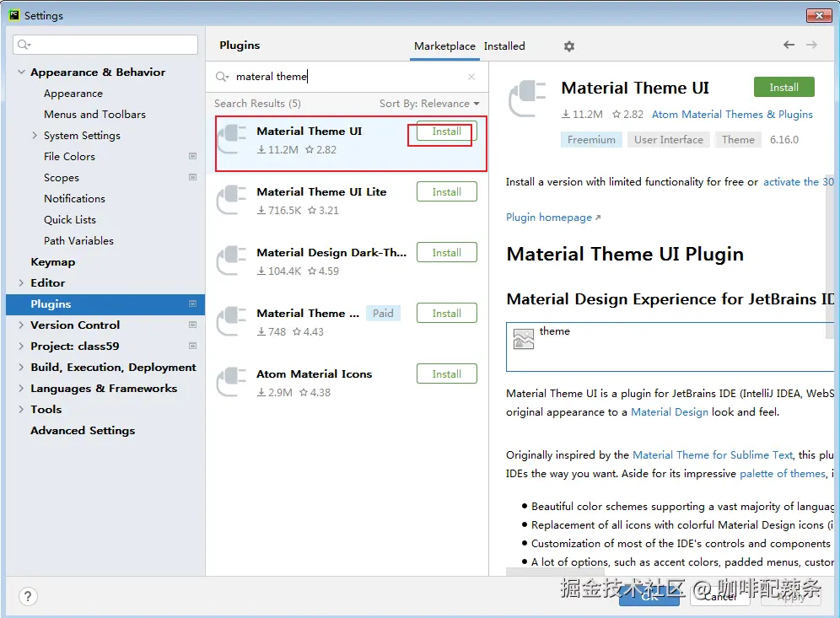Screen dimensions: 840x618
Task: Click the Material Theme UI plugin icon in list
Action: [231, 139]
